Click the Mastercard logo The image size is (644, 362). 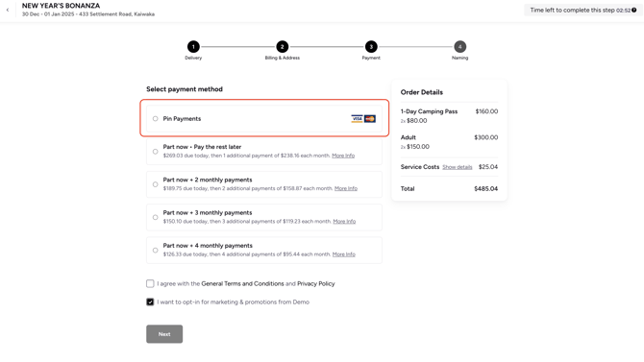pos(370,119)
